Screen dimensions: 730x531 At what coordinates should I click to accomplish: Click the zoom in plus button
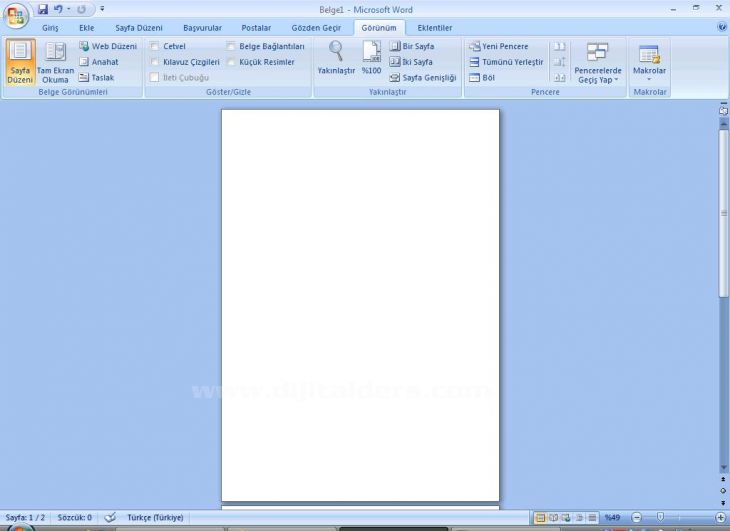pos(721,518)
